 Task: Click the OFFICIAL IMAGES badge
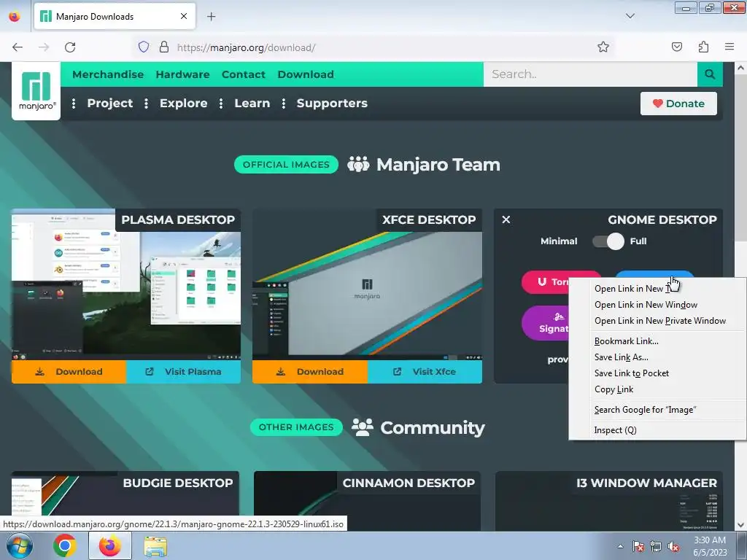click(286, 165)
